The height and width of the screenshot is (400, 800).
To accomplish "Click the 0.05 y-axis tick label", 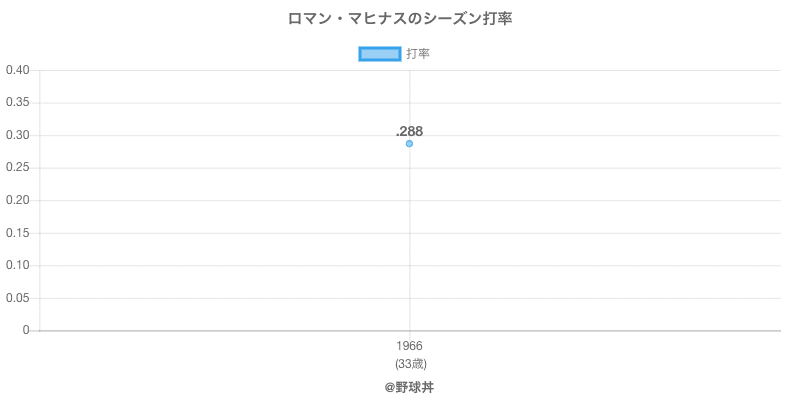I will click(17, 298).
